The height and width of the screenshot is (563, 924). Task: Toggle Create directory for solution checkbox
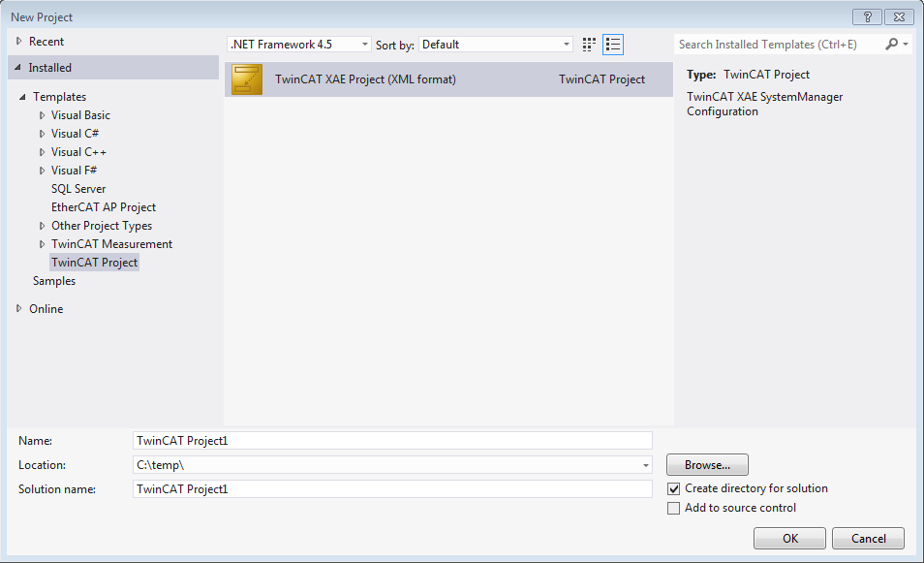[x=673, y=488]
